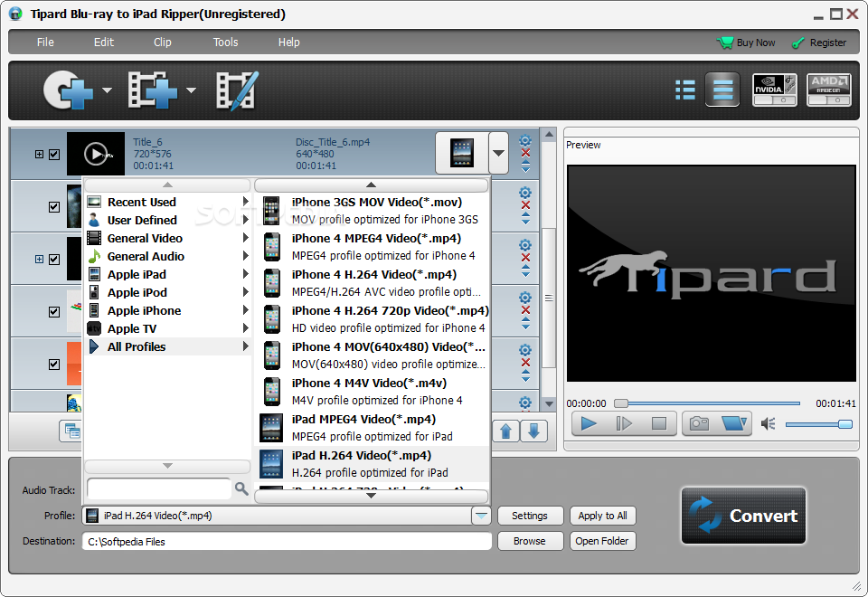Open the Tools menu

[225, 43]
